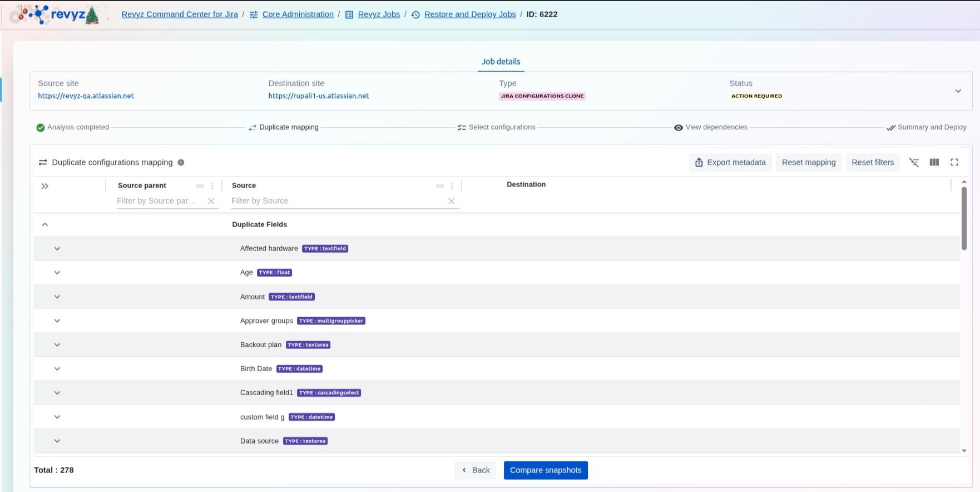Open the Source column actions menu icon
Image resolution: width=980 pixels, height=492 pixels.
(452, 186)
